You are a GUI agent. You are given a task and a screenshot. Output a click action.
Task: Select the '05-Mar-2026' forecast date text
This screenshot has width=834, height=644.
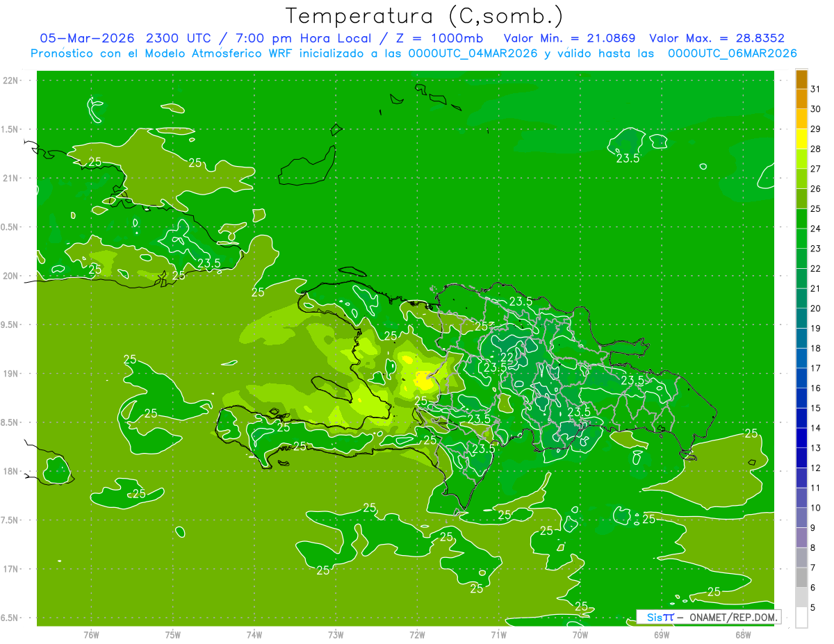click(x=88, y=38)
